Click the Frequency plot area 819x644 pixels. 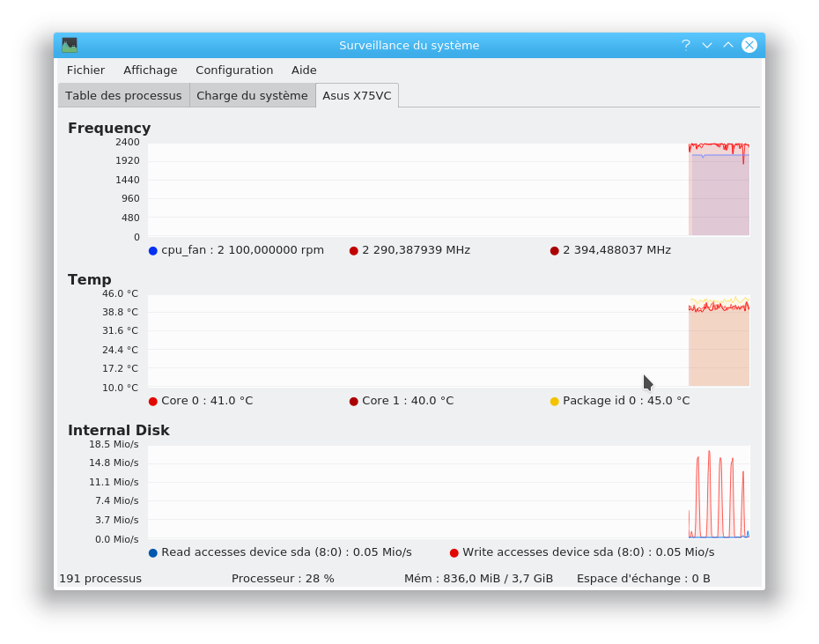(449, 189)
